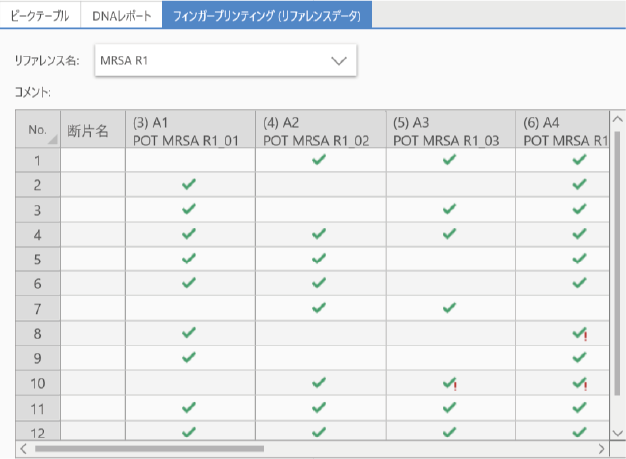626x459 pixels.
Task: Click the warning checkmark in row 10 under A4
Action: coord(580,384)
